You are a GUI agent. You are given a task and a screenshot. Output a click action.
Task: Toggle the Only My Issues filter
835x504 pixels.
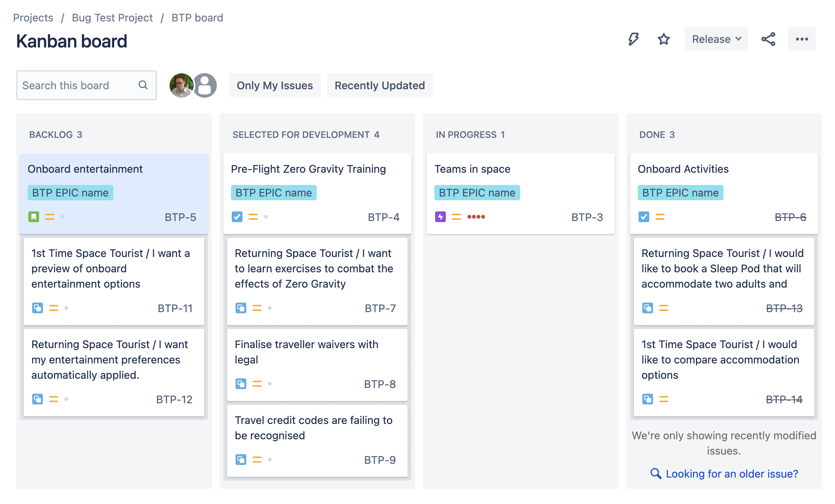click(x=275, y=85)
